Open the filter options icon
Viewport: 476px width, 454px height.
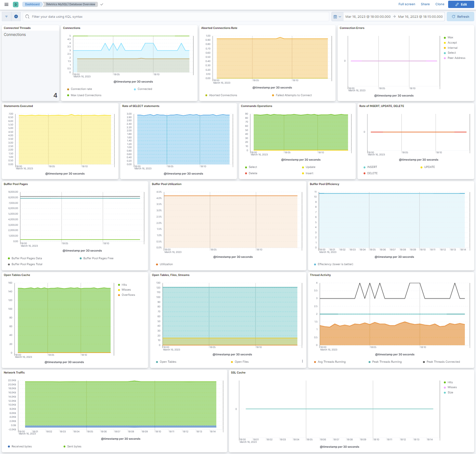tap(6, 16)
